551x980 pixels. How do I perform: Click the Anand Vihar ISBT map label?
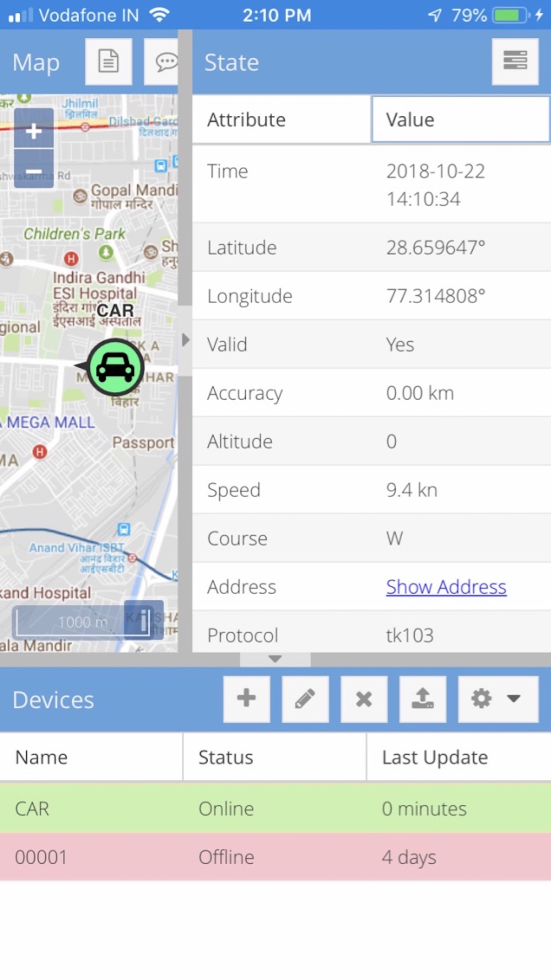point(77,547)
